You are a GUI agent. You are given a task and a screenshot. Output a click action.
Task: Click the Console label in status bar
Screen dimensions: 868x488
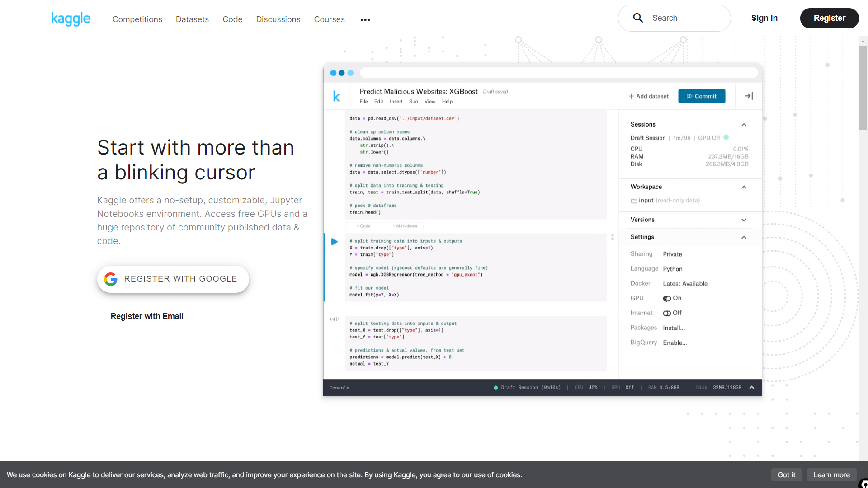(339, 388)
